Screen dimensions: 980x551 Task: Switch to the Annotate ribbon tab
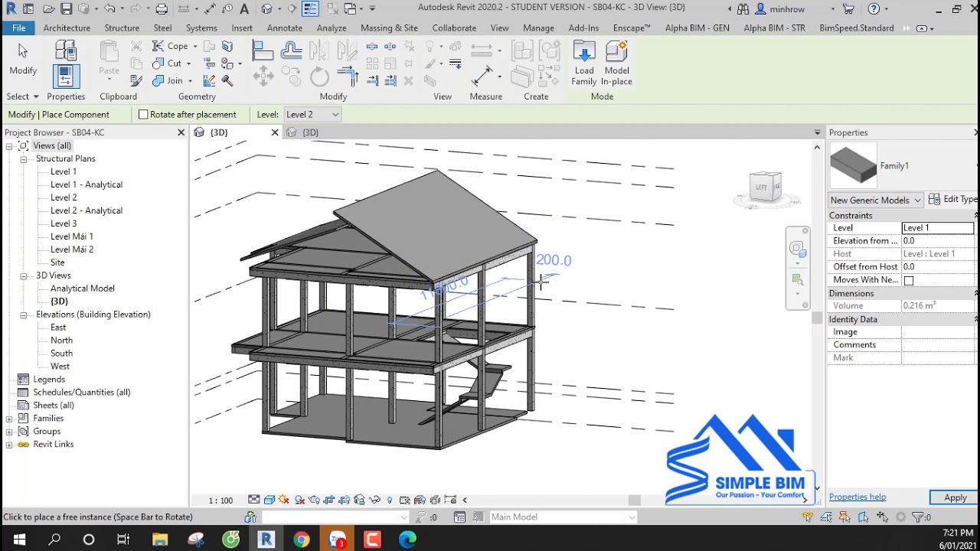[x=284, y=28]
